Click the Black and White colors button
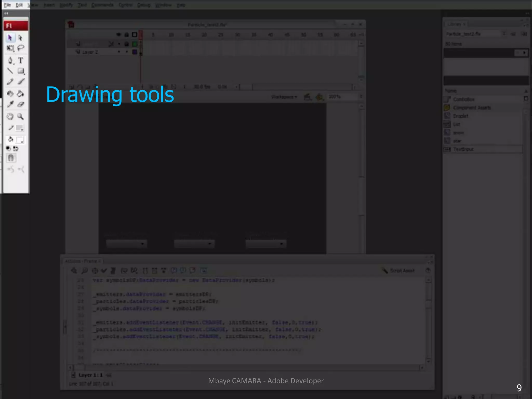532x399 pixels. click(8, 149)
